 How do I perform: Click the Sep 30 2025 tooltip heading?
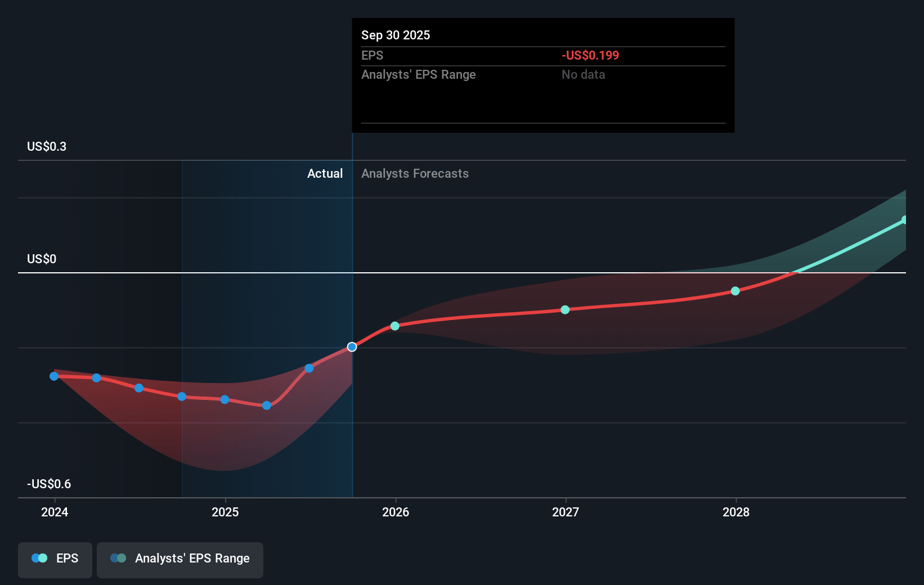click(x=396, y=35)
